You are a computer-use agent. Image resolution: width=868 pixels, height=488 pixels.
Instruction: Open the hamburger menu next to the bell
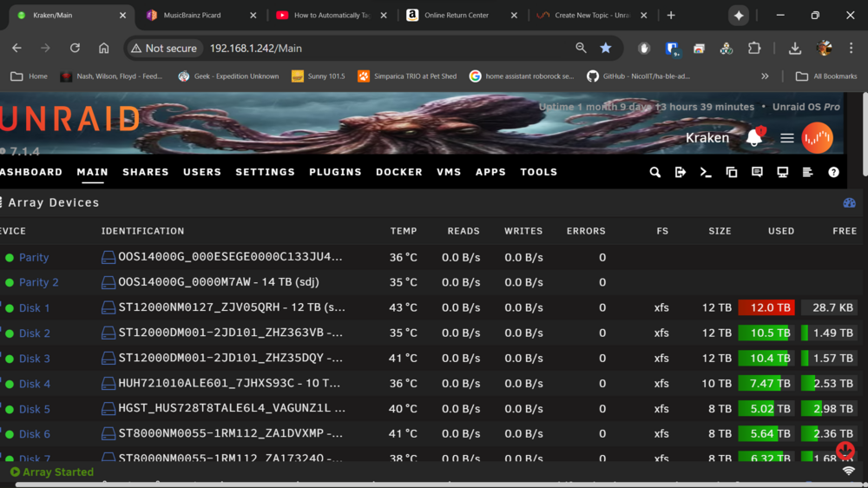[x=786, y=138]
